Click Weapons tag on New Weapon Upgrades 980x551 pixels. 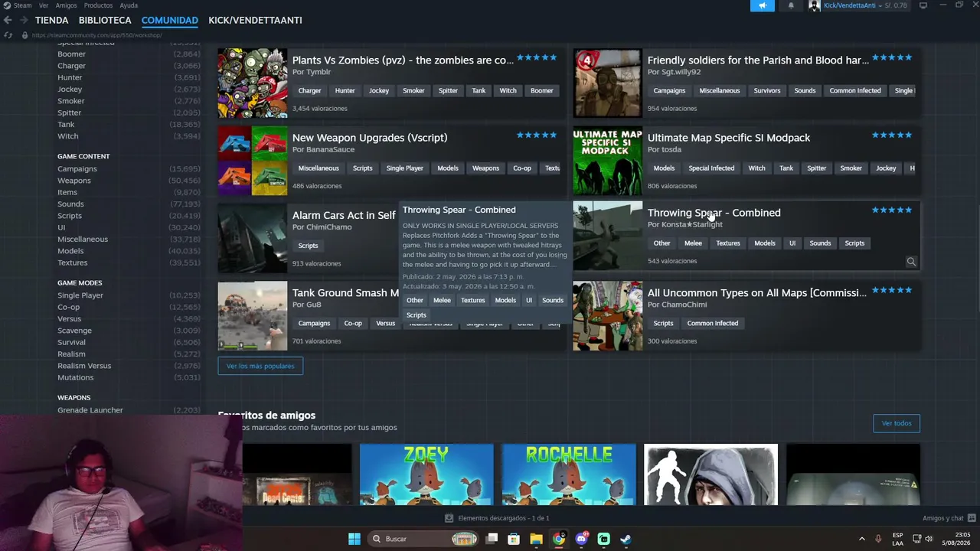coord(485,168)
